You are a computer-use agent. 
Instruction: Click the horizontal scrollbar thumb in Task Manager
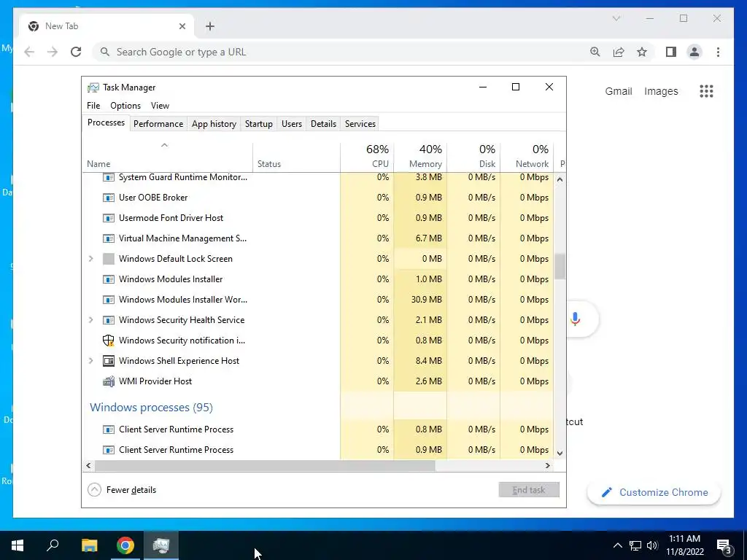click(x=265, y=466)
